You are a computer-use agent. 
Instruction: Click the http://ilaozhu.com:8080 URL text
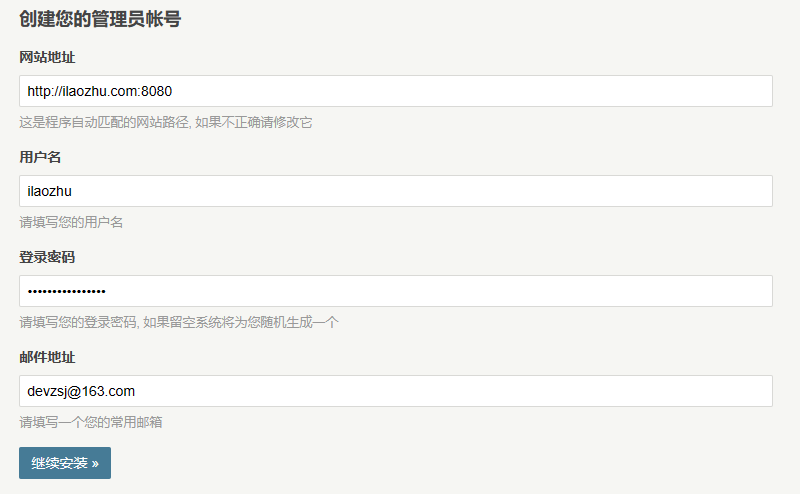(99, 91)
